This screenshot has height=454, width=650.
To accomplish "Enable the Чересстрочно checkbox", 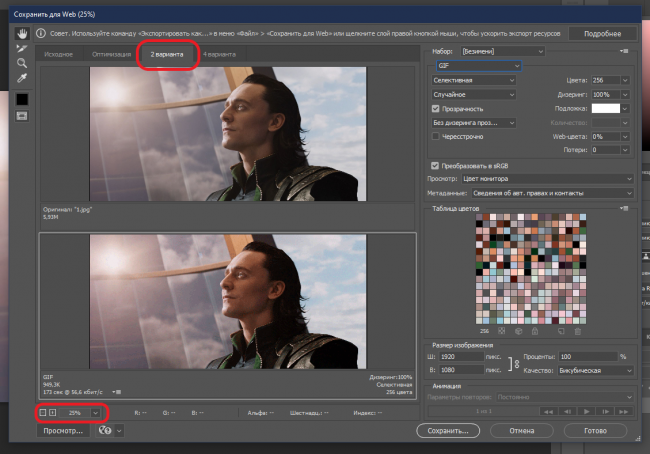I will click(435, 136).
